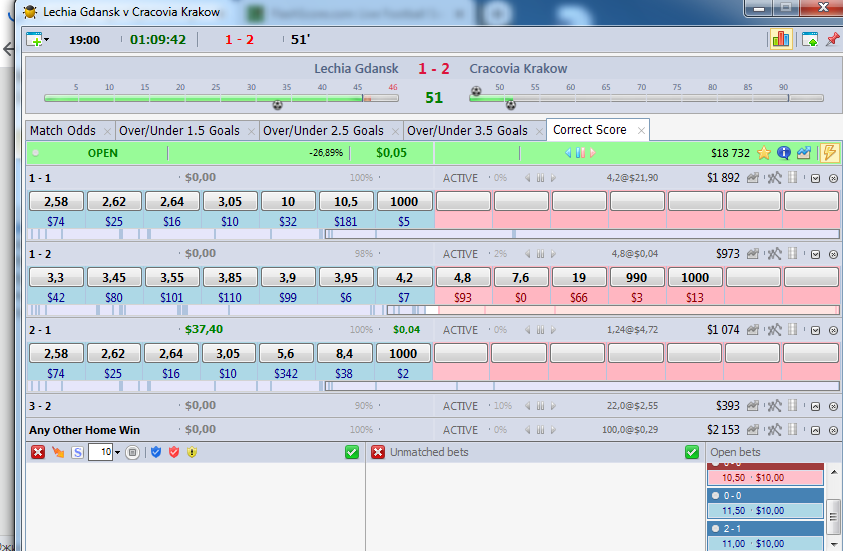The image size is (843, 551).
Task: Switch to the Match Odds tab
Action: click(63, 131)
